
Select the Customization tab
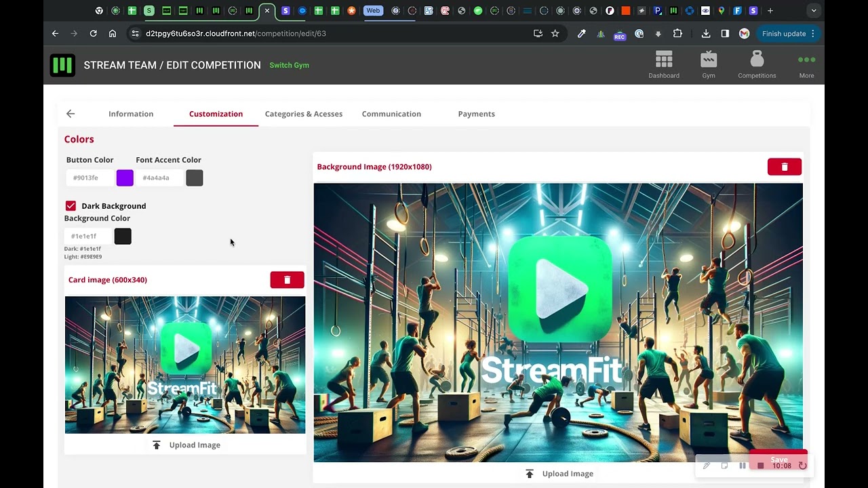coord(216,114)
